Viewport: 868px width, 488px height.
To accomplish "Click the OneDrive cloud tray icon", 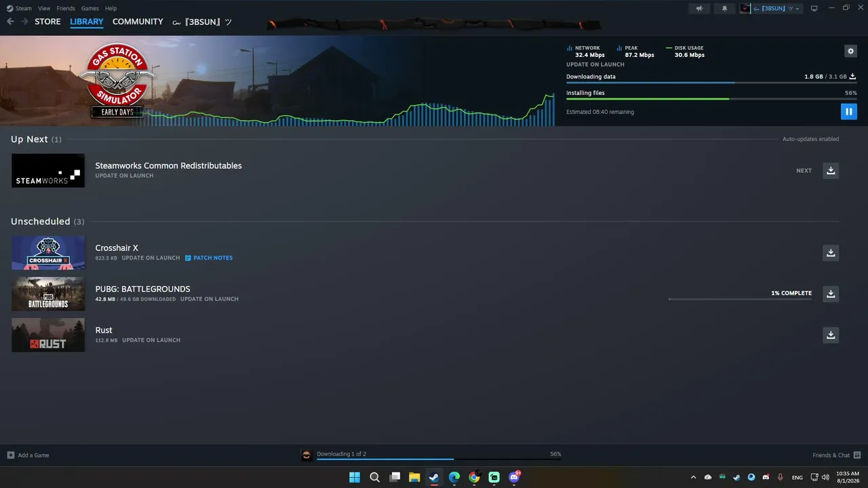I will [x=708, y=477].
